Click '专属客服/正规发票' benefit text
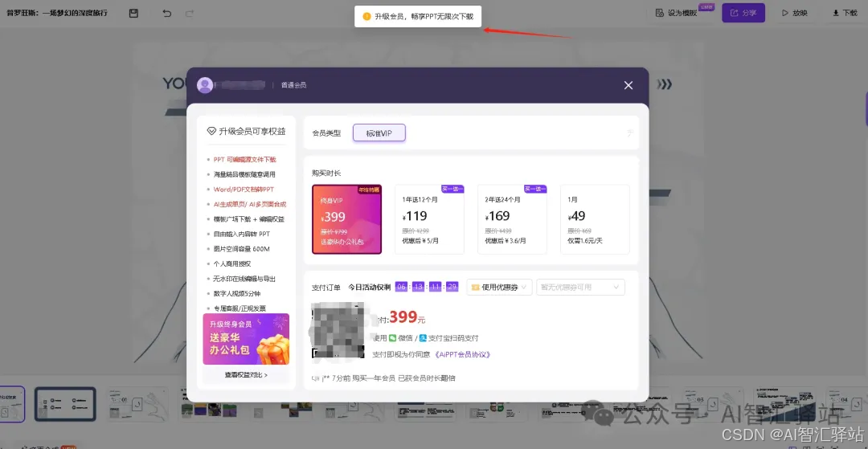868x449 pixels. [x=240, y=308]
